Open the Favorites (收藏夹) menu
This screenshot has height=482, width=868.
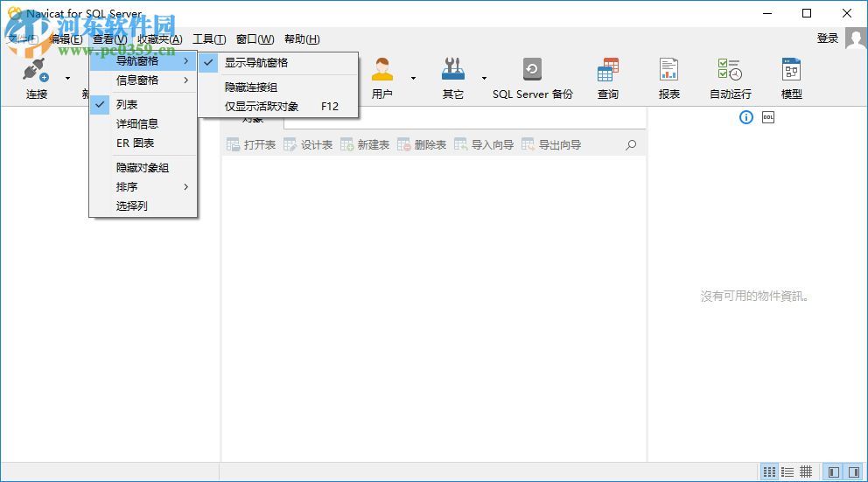(160, 38)
